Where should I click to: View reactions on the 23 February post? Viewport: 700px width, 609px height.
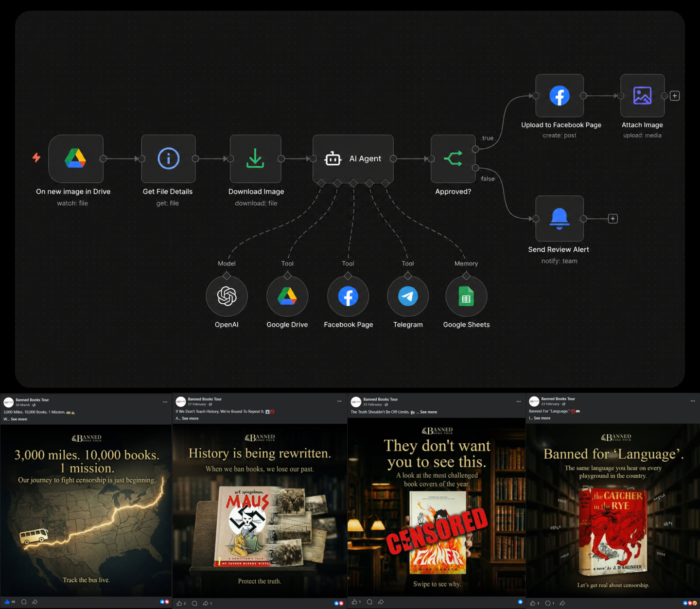(x=690, y=603)
